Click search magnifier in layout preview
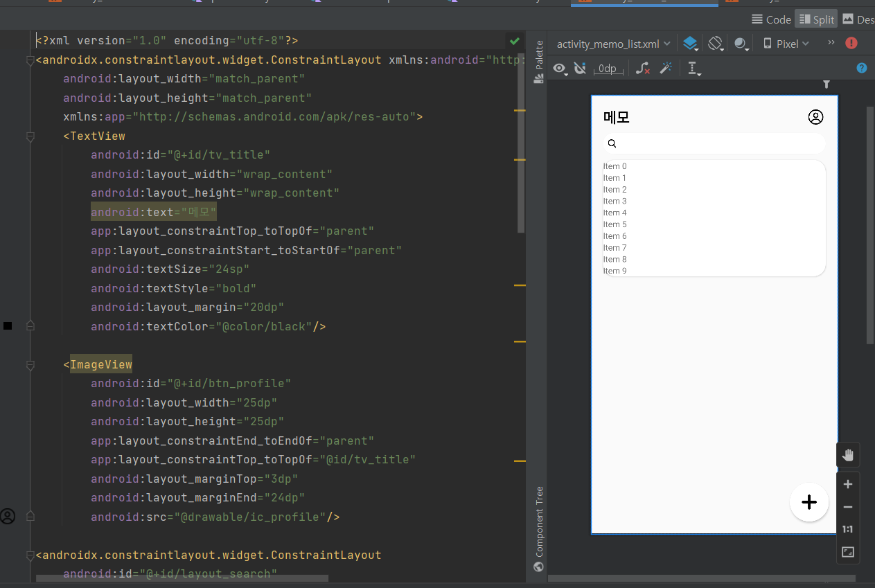The width and height of the screenshot is (875, 588). point(612,143)
